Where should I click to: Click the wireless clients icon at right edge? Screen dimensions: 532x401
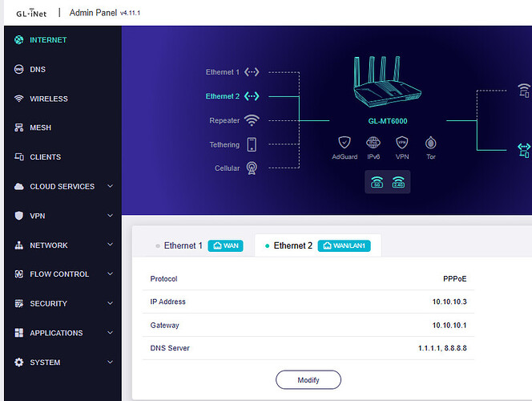click(x=524, y=91)
